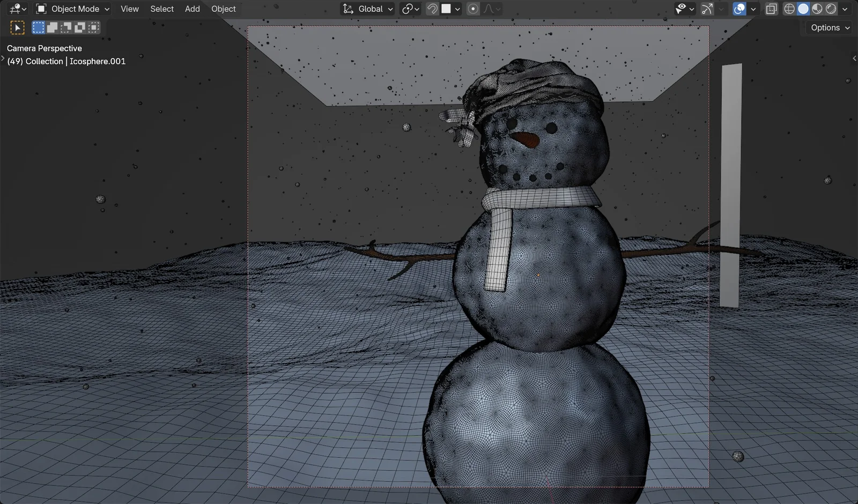This screenshot has height=504, width=858.
Task: Switch to Wireframe viewport shading
Action: [x=789, y=9]
